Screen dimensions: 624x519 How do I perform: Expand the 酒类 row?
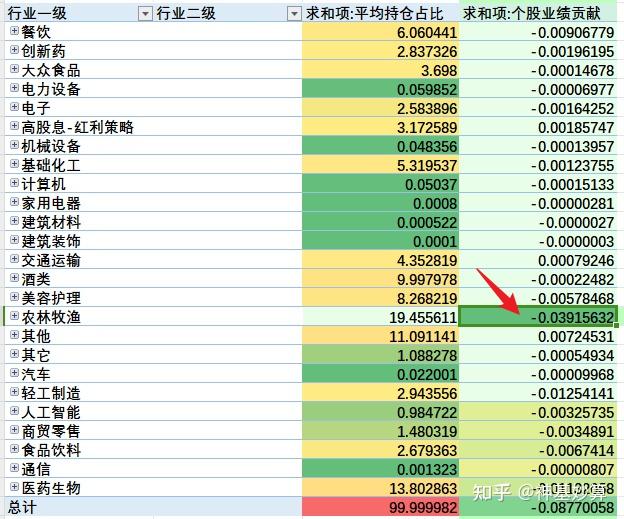(x=14, y=277)
